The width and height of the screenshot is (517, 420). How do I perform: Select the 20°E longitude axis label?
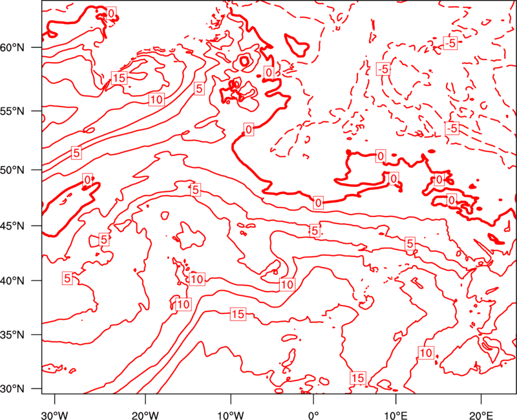(481, 415)
